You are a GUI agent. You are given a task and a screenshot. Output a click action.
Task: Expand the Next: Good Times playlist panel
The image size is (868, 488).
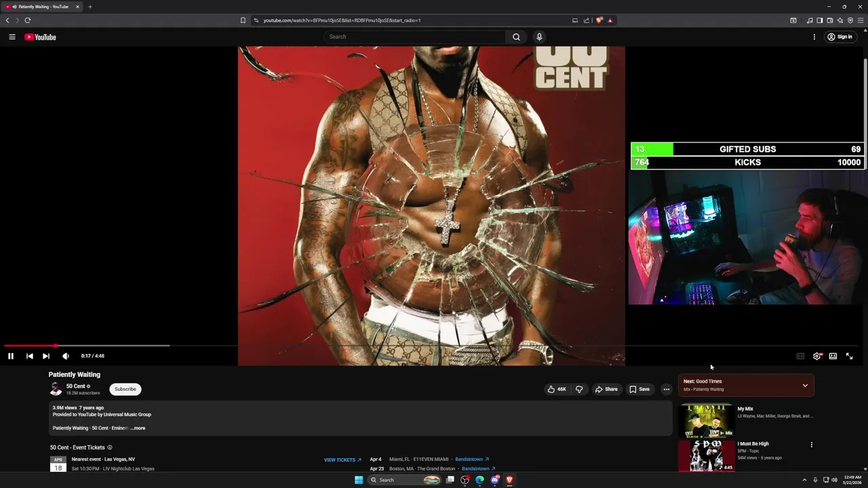805,385
